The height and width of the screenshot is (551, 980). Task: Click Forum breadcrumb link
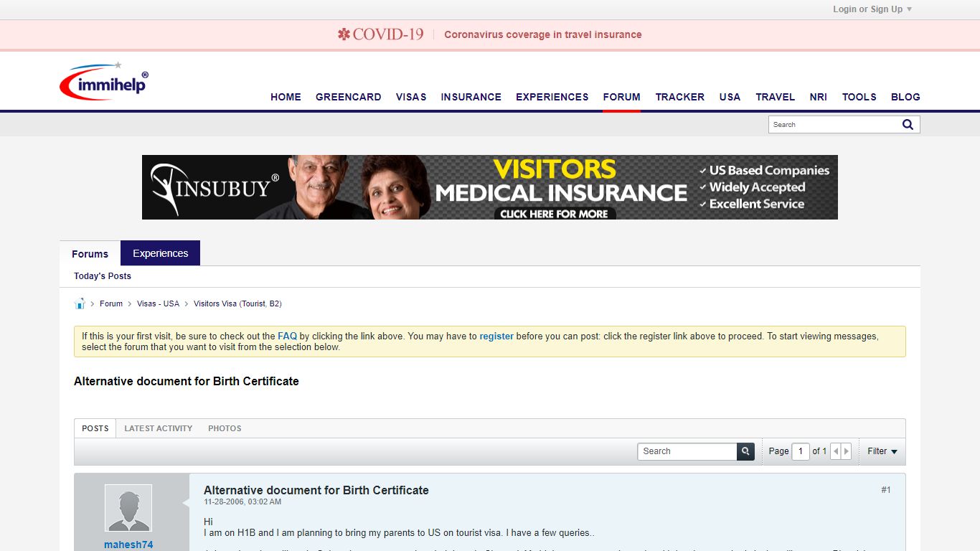[111, 303]
